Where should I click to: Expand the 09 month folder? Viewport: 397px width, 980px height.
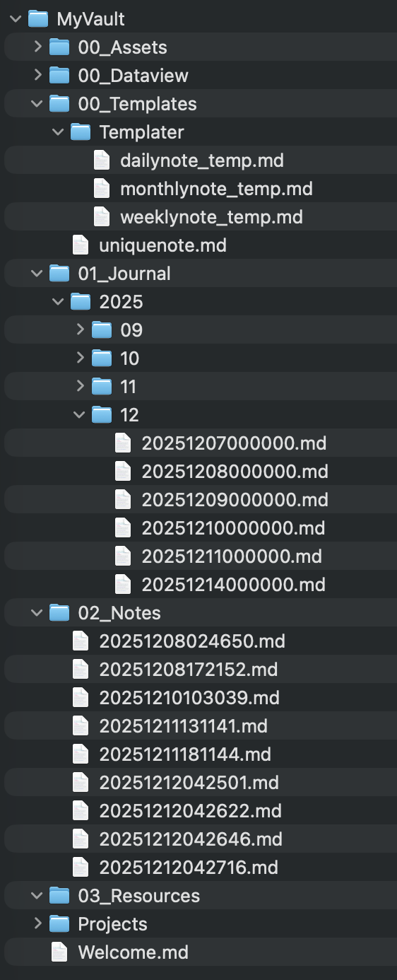coord(80,330)
